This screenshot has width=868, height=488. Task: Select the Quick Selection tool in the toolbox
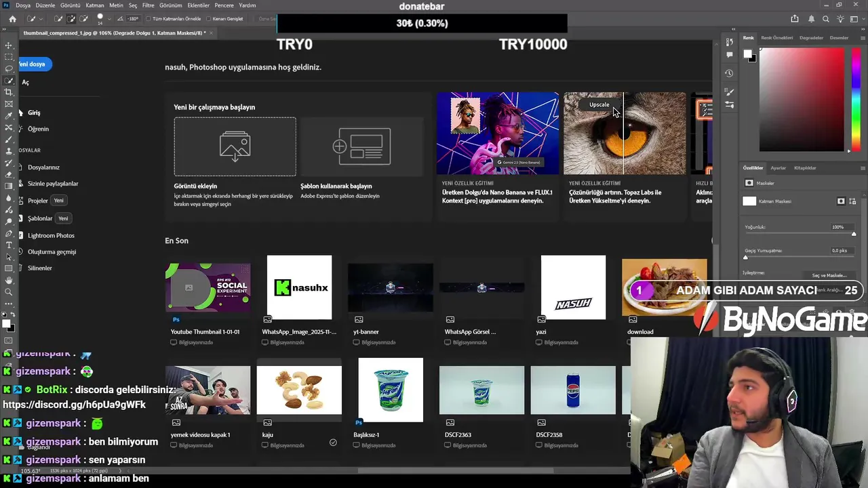pos(9,81)
